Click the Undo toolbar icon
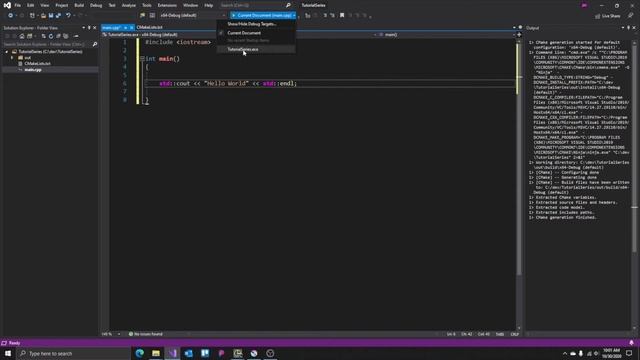640x360 pixels. pos(68,16)
